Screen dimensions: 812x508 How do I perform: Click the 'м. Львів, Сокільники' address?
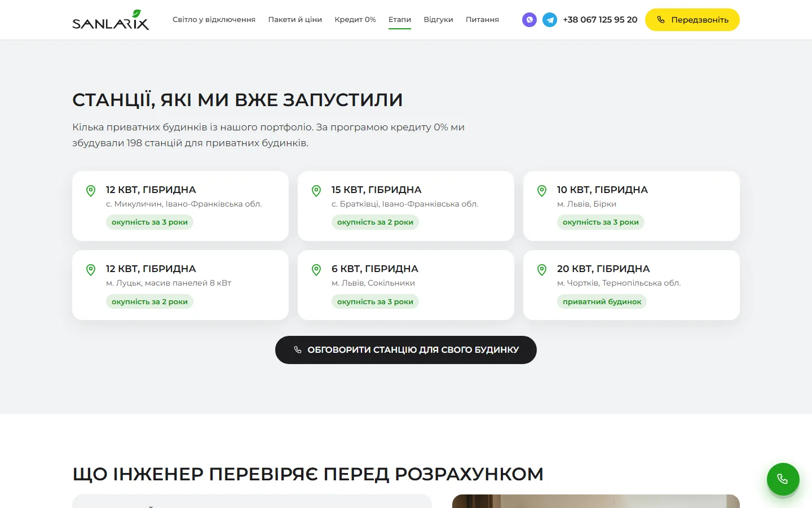click(x=373, y=283)
